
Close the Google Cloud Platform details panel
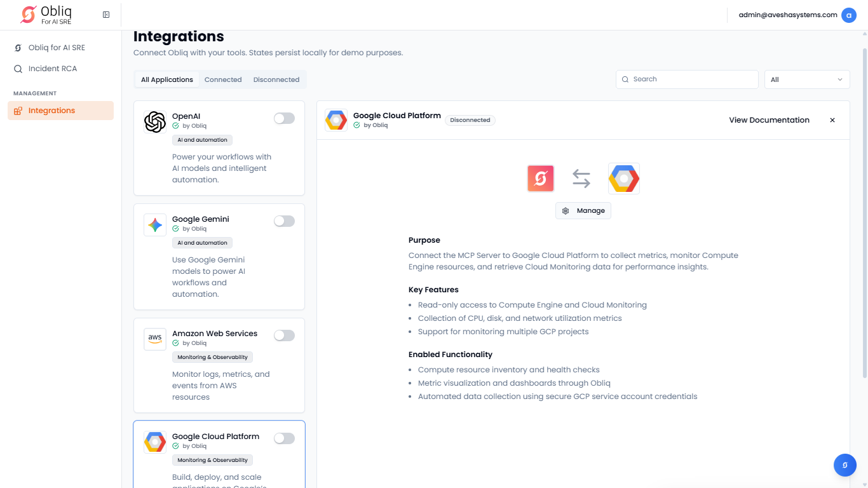click(832, 120)
